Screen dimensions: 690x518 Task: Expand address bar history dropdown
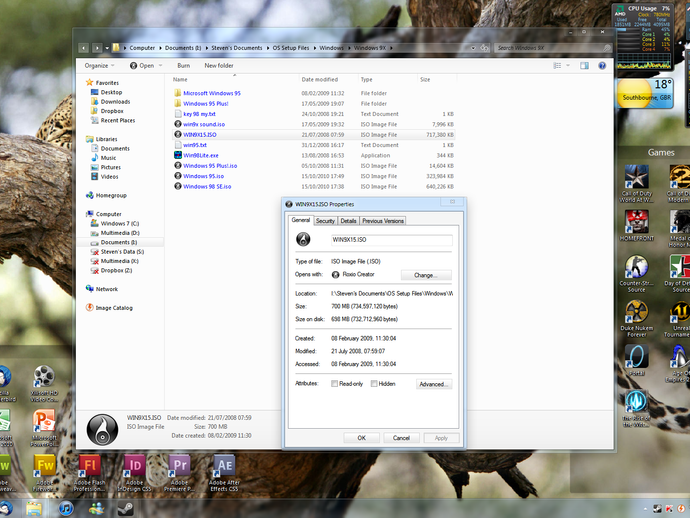(473, 48)
